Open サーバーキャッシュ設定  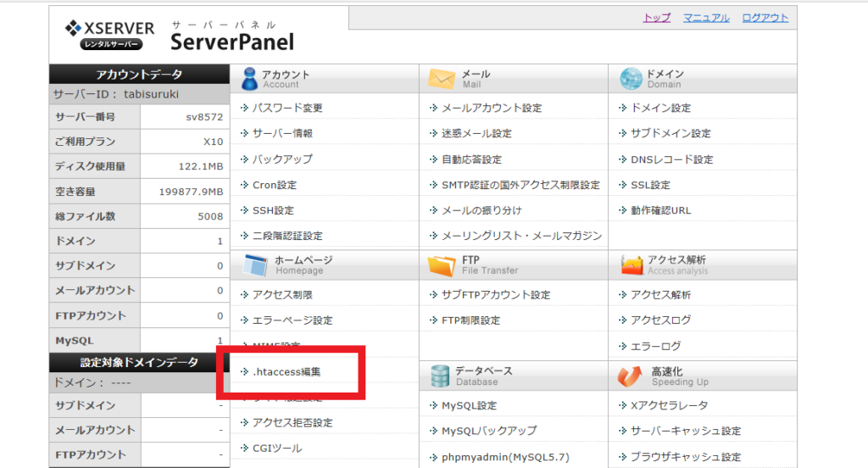(x=686, y=431)
